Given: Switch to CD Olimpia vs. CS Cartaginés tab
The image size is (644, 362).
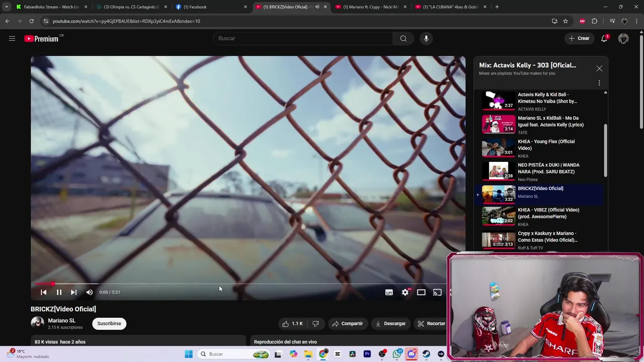Looking at the screenshot, I should pos(131,7).
